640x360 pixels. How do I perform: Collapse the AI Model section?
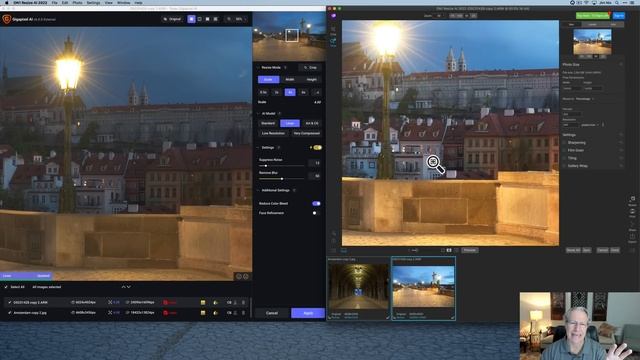coord(258,113)
